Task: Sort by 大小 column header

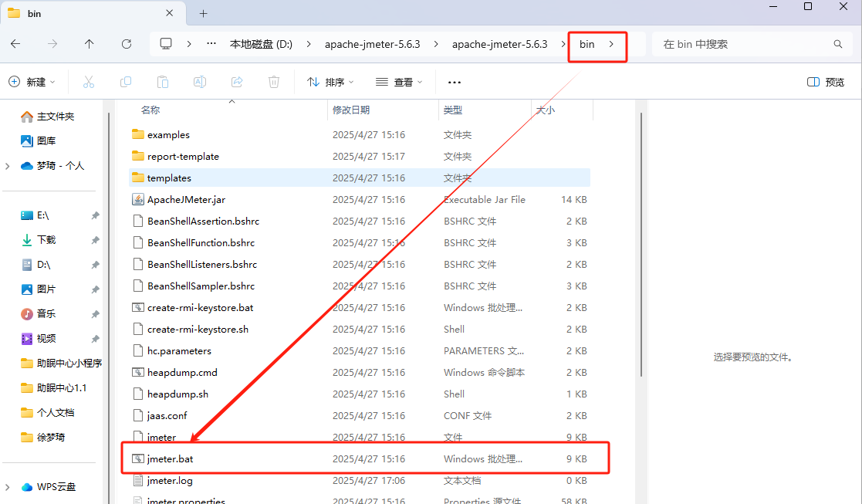Action: point(546,110)
